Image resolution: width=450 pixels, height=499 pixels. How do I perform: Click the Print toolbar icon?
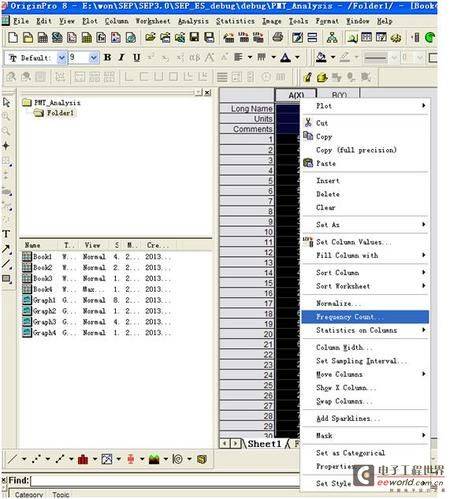pos(278,38)
